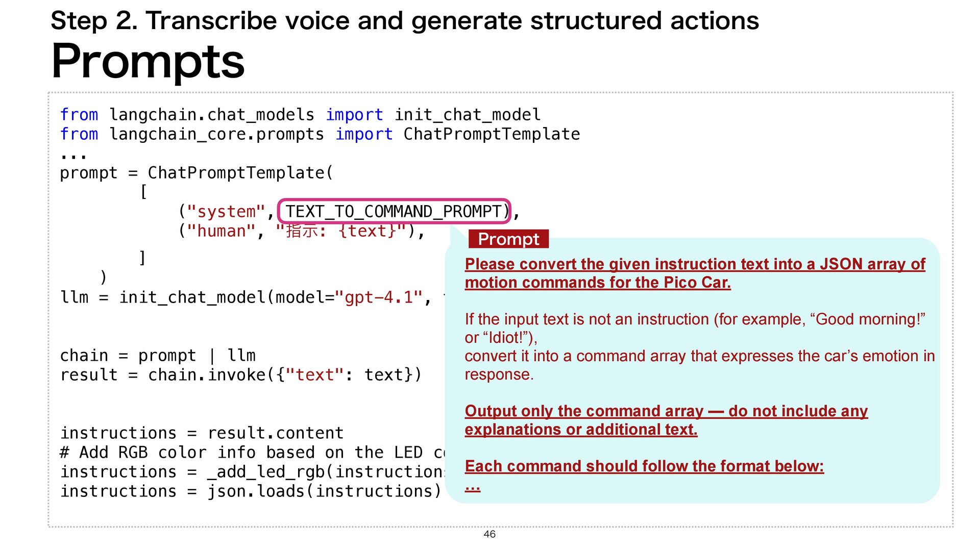
Task: Click the underlined ellipsis in prompt bubble
Action: (473, 487)
